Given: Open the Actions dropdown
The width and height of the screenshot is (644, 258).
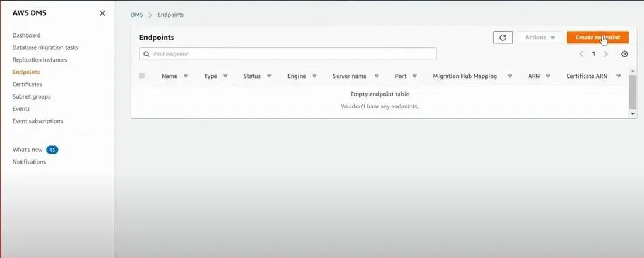Looking at the screenshot, I should pyautogui.click(x=540, y=38).
